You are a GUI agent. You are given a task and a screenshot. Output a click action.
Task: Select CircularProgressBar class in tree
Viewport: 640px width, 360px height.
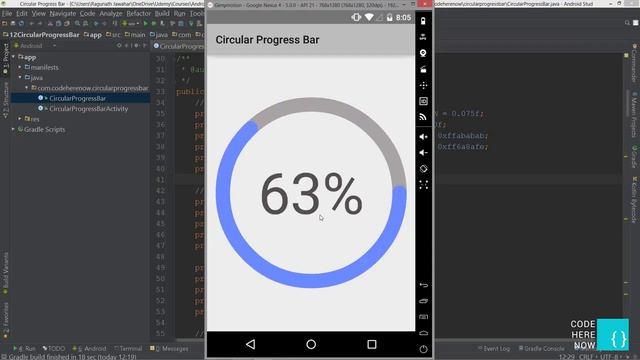tap(77, 98)
